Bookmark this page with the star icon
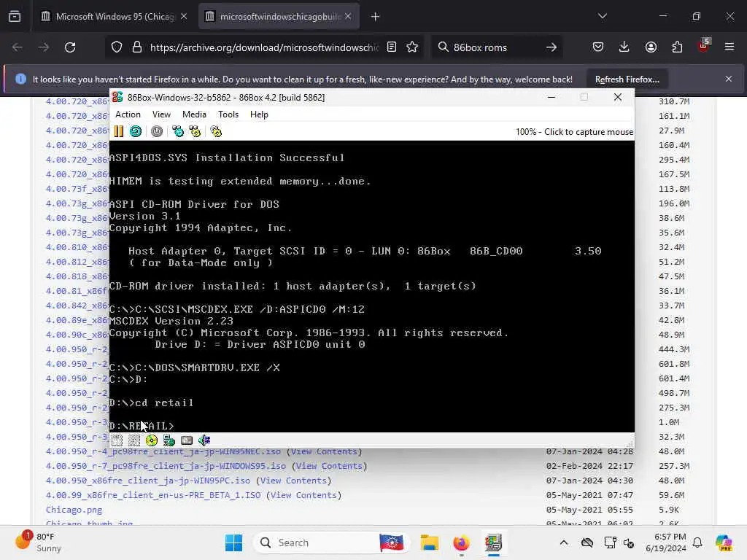This screenshot has width=747, height=560. [x=413, y=47]
